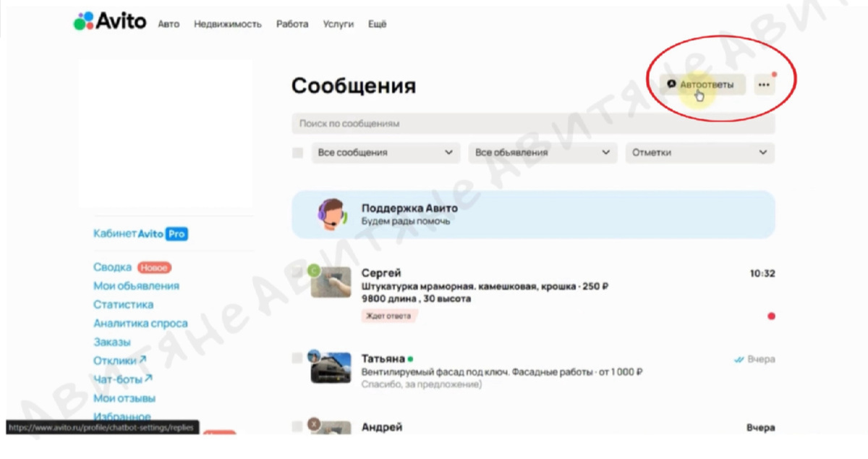Viewport: 868px width, 459px height.
Task: Expand the Ещё menu
Action: [378, 24]
